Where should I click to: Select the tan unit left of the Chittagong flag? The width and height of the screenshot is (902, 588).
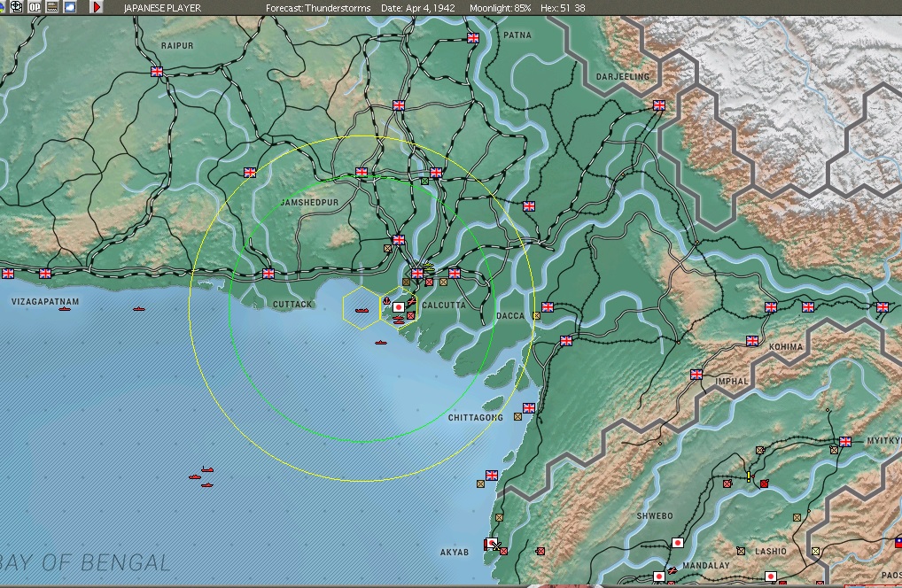point(517,417)
